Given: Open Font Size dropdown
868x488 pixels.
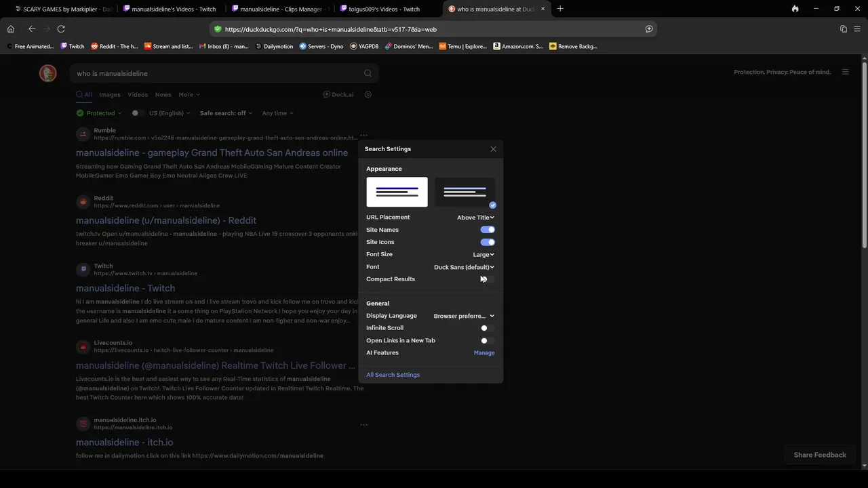Looking at the screenshot, I should (484, 254).
